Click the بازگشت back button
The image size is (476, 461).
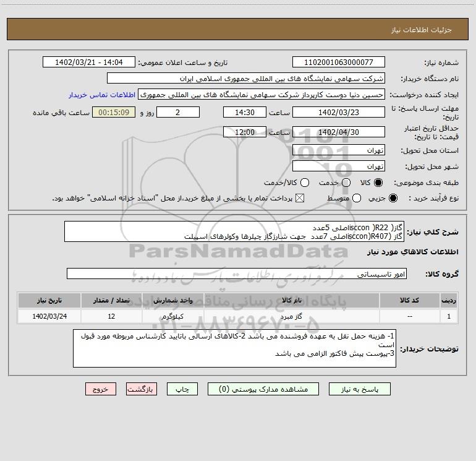142,389
